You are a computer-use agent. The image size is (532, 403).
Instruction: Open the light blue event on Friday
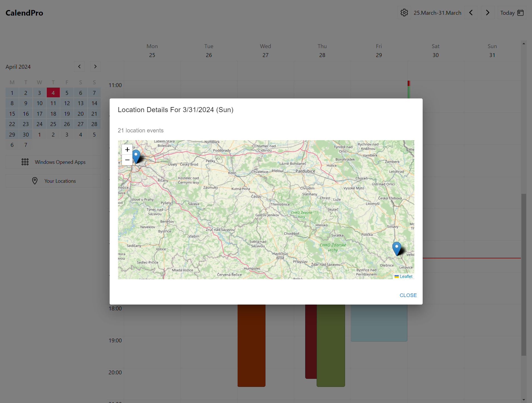[379, 323]
